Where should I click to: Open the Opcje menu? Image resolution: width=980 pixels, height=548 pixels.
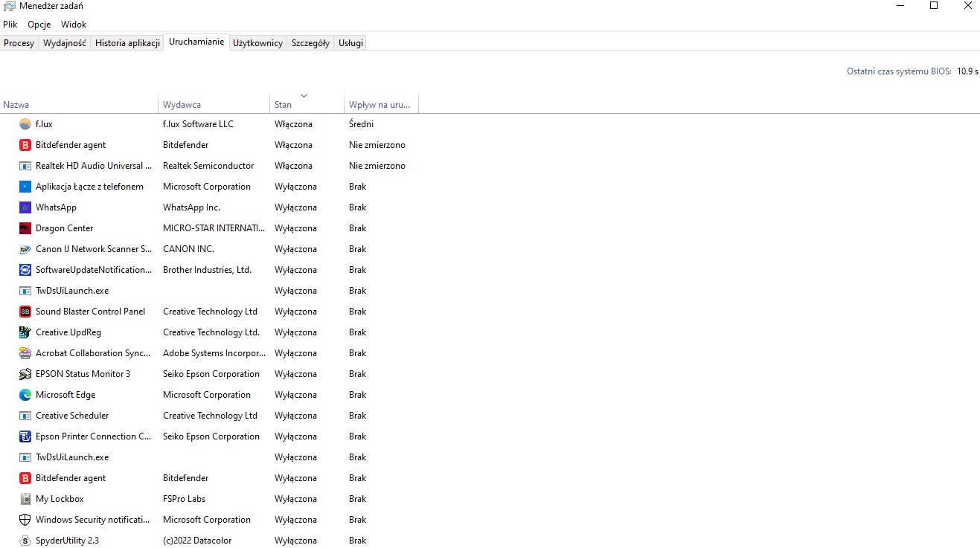39,25
